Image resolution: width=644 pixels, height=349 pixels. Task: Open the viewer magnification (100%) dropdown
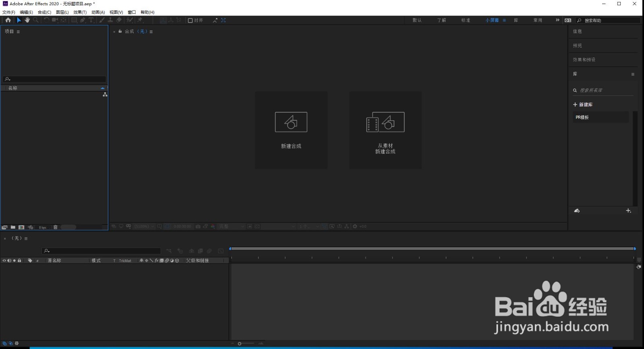point(144,227)
